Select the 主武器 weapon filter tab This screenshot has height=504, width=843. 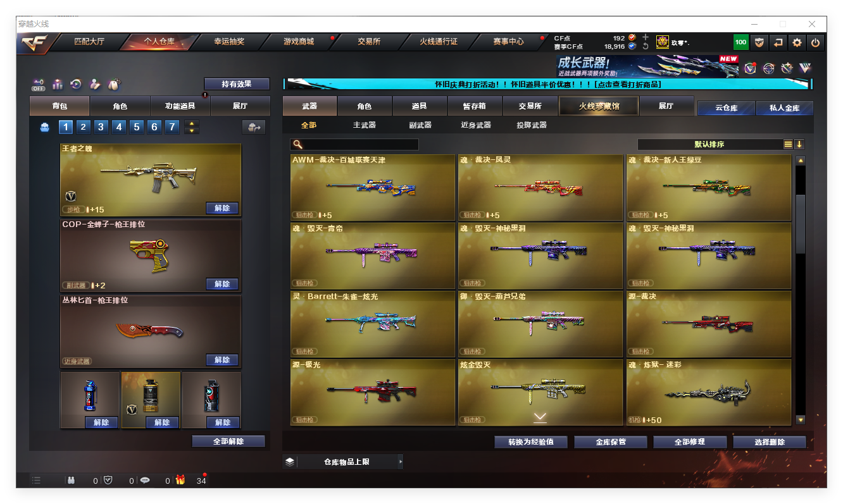coord(365,125)
